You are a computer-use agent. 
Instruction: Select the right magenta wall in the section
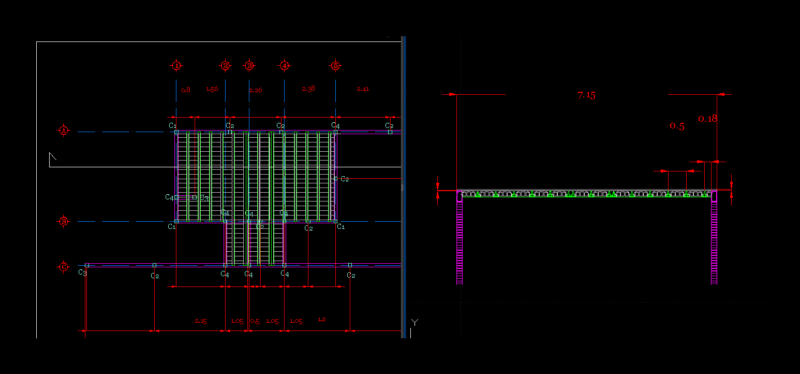click(714, 238)
